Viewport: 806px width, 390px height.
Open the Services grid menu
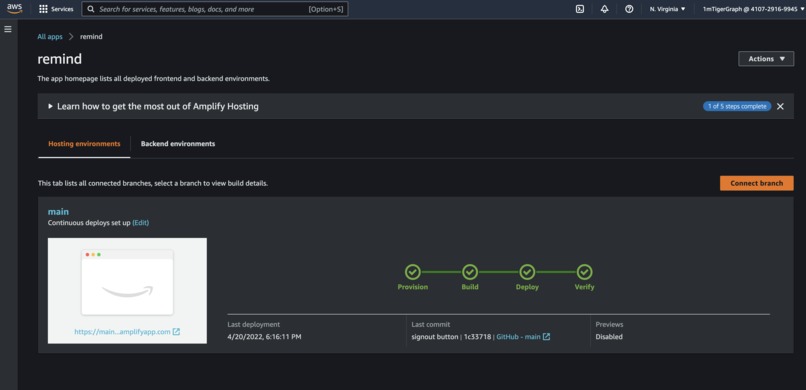tap(56, 9)
